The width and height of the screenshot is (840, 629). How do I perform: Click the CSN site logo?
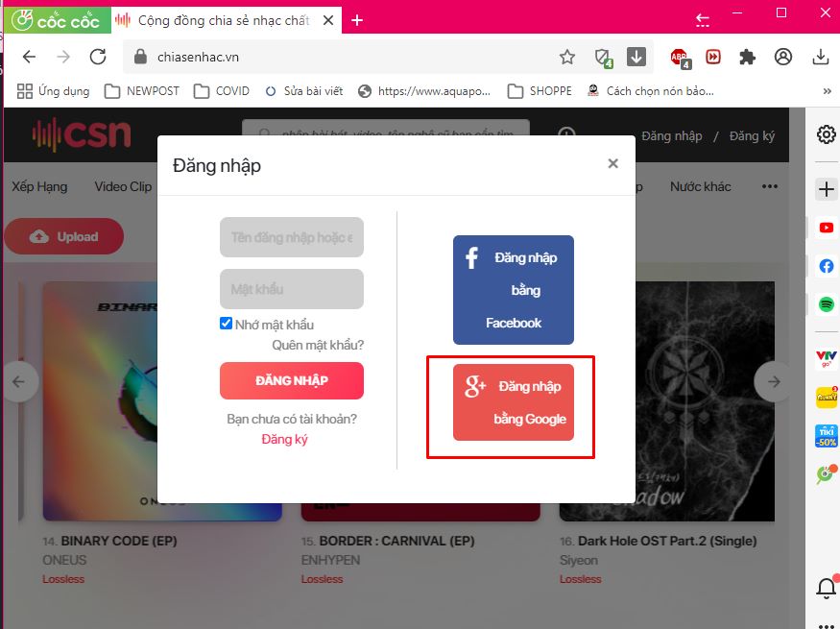tap(82, 133)
